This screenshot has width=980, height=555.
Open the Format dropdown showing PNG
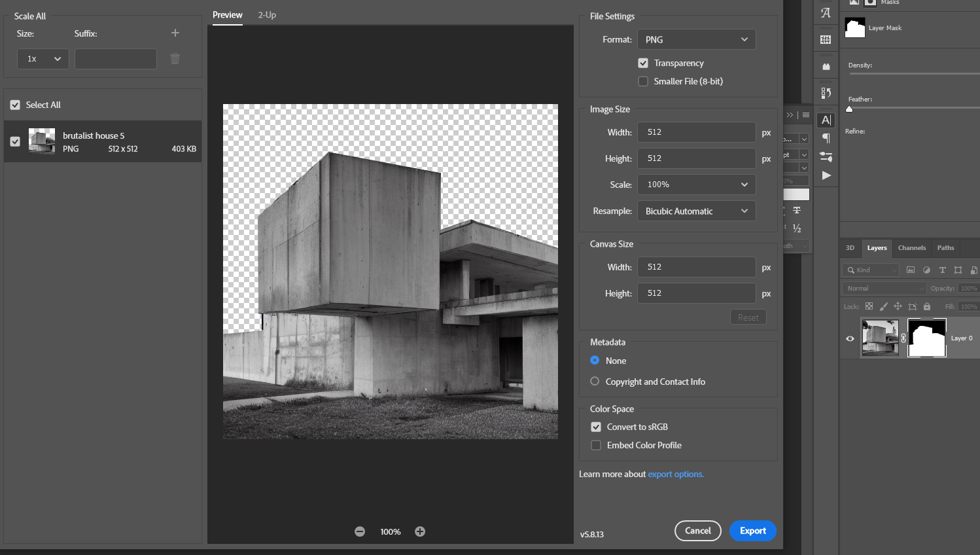click(696, 39)
